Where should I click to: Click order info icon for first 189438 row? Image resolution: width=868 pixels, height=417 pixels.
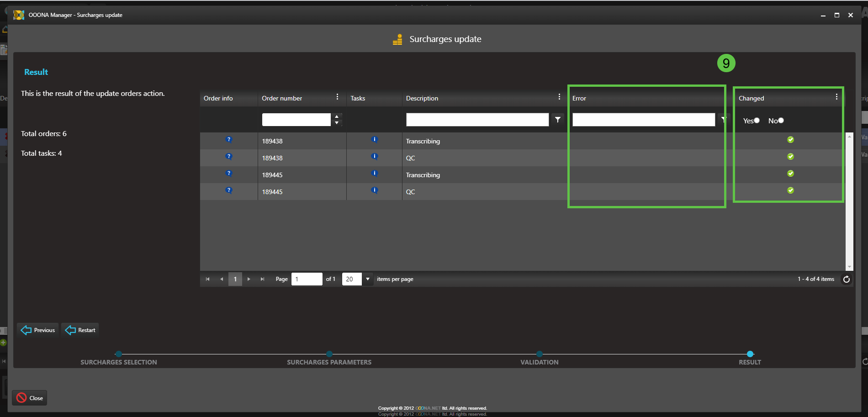(229, 140)
